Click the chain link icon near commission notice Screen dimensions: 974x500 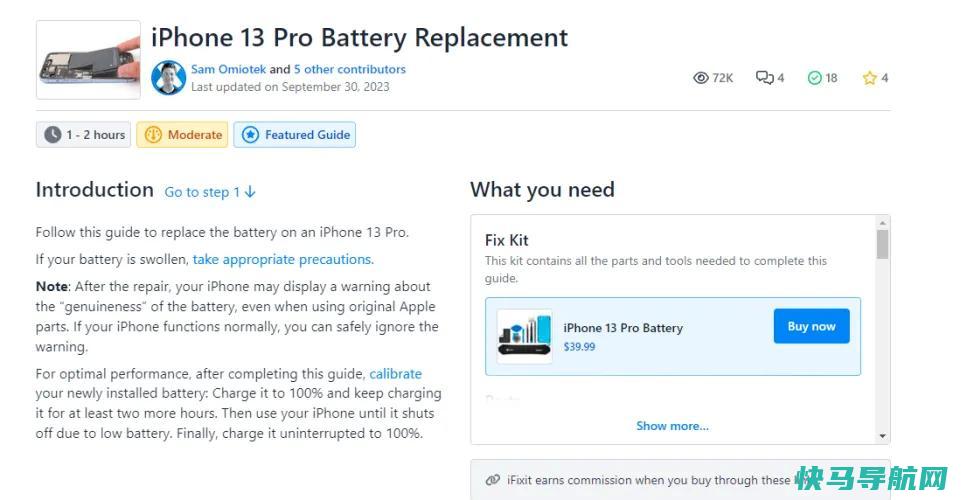coord(493,480)
